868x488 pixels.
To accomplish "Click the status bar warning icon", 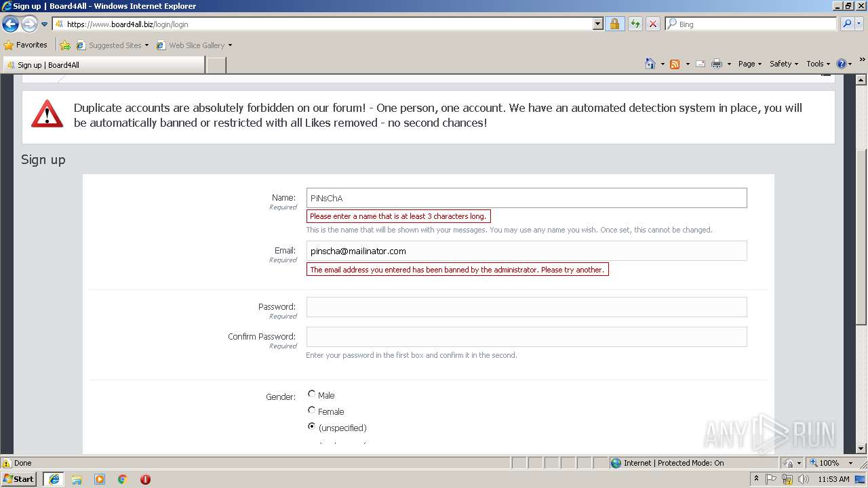I will click(x=7, y=463).
